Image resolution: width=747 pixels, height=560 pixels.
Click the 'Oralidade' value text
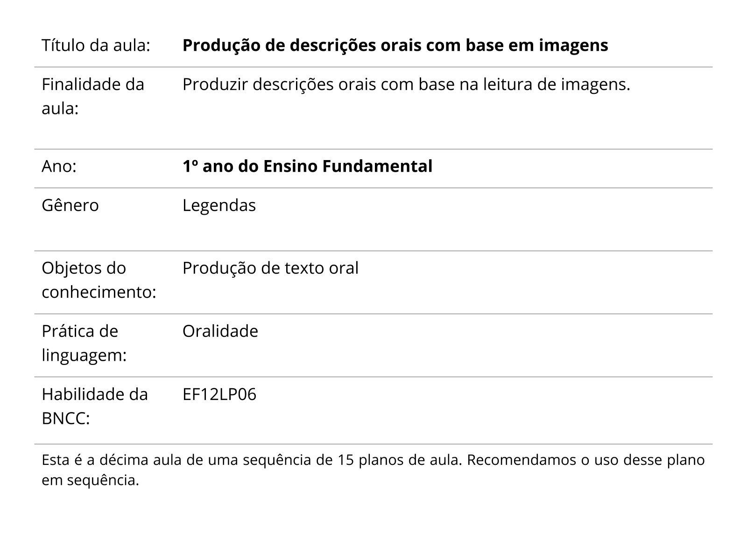tap(220, 331)
